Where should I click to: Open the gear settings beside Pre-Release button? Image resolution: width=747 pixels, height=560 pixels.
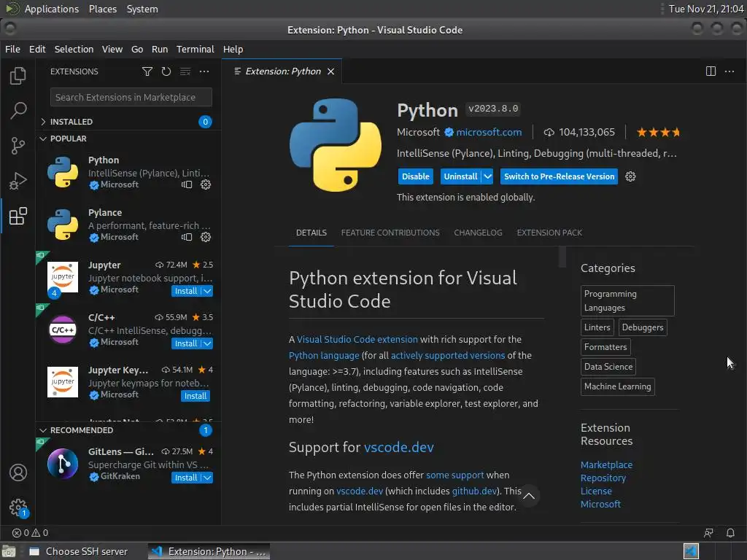(x=630, y=176)
